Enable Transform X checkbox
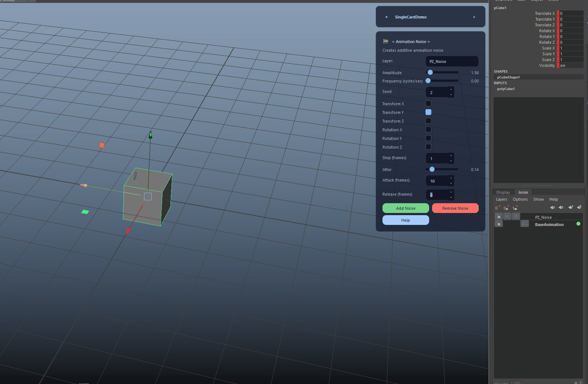The height and width of the screenshot is (384, 588). 428,103
